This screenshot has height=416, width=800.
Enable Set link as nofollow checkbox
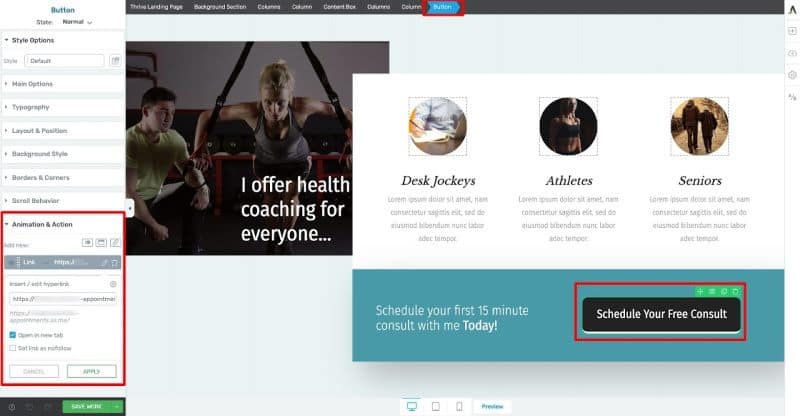tap(13, 348)
